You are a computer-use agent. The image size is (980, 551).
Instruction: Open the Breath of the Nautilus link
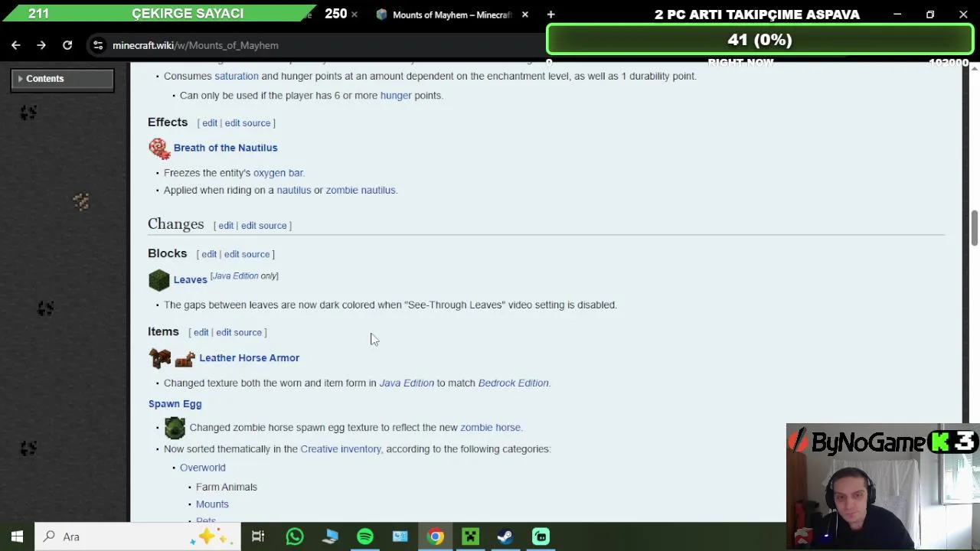[x=225, y=148]
